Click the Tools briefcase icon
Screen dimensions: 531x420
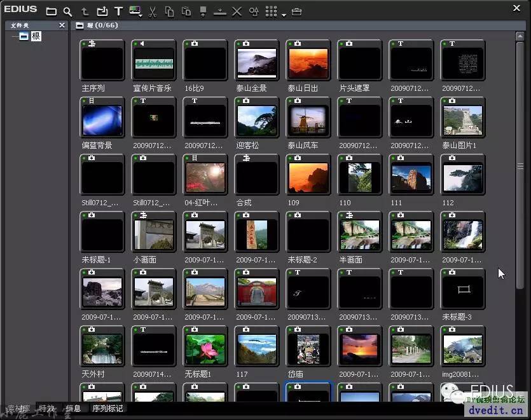296,11
